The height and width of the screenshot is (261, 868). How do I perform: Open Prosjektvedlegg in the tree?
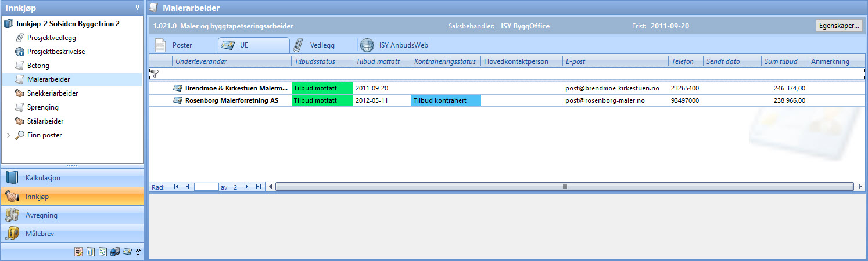pos(52,38)
